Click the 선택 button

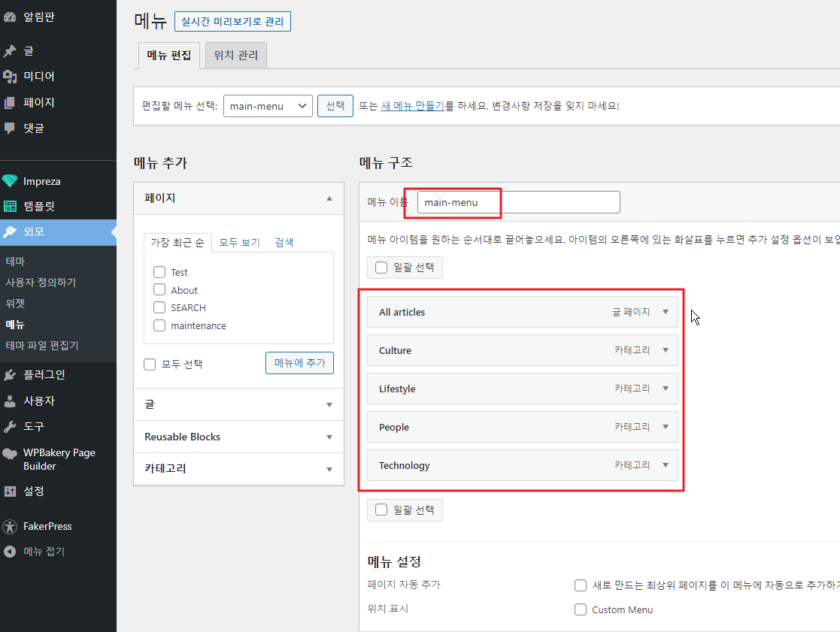coord(335,106)
